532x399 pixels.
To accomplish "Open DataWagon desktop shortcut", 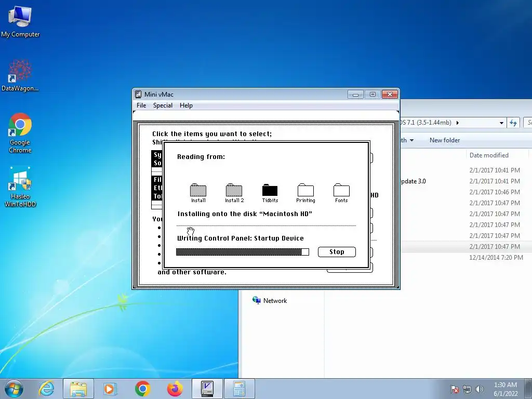I will tap(20, 75).
